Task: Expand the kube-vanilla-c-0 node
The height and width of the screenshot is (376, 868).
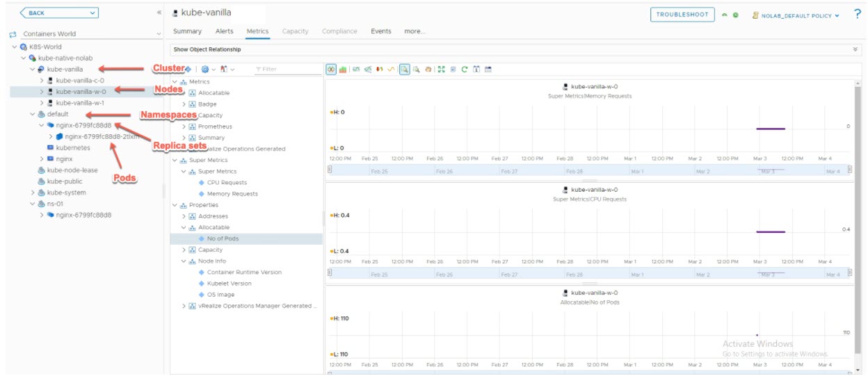Action: (42, 81)
